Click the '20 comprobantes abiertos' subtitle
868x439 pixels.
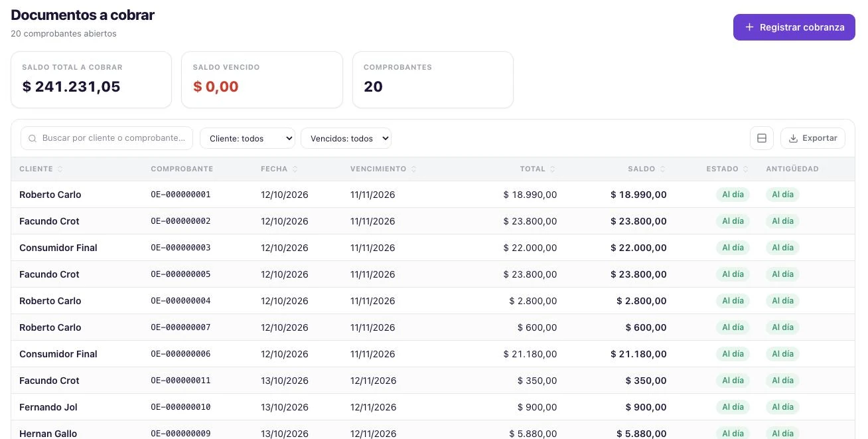click(x=64, y=34)
